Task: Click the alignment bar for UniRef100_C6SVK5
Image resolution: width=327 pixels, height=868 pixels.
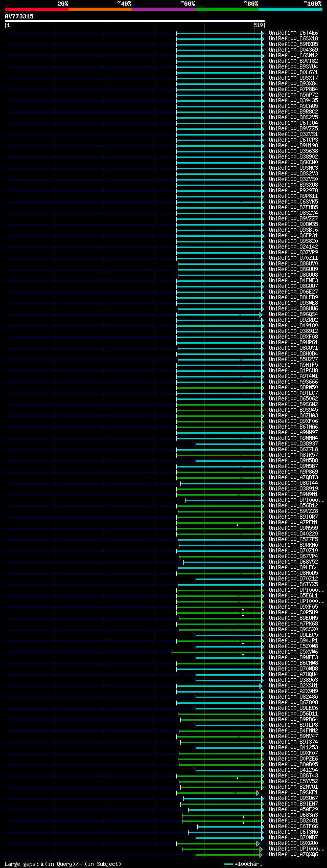Action: click(220, 202)
